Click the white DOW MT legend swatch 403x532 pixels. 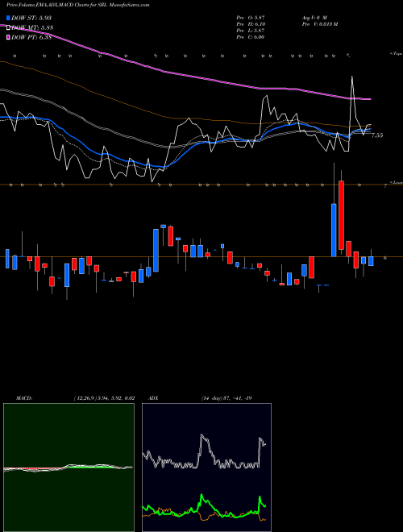[x=8, y=27]
